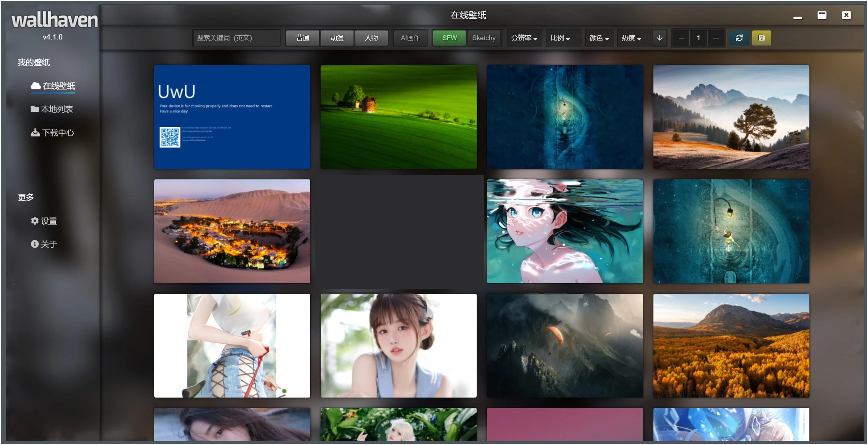Open 设置 settings from sidebar
The width and height of the screenshot is (868, 445).
coord(44,221)
